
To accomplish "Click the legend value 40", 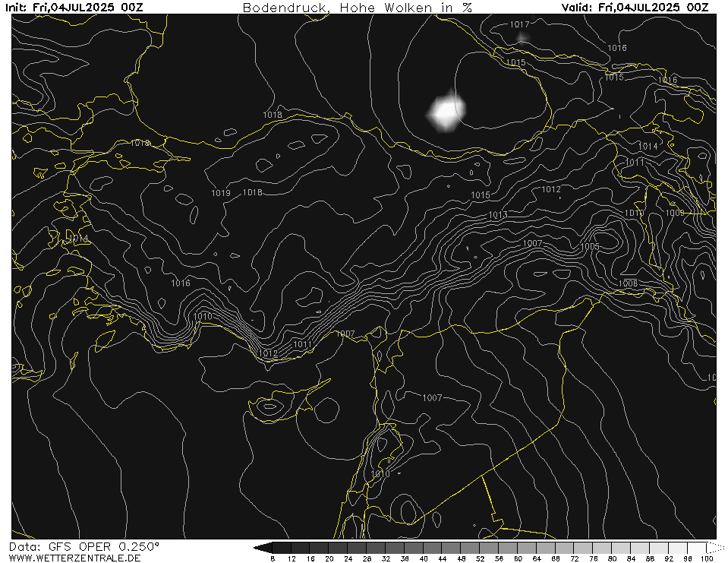I will pyautogui.click(x=424, y=558).
